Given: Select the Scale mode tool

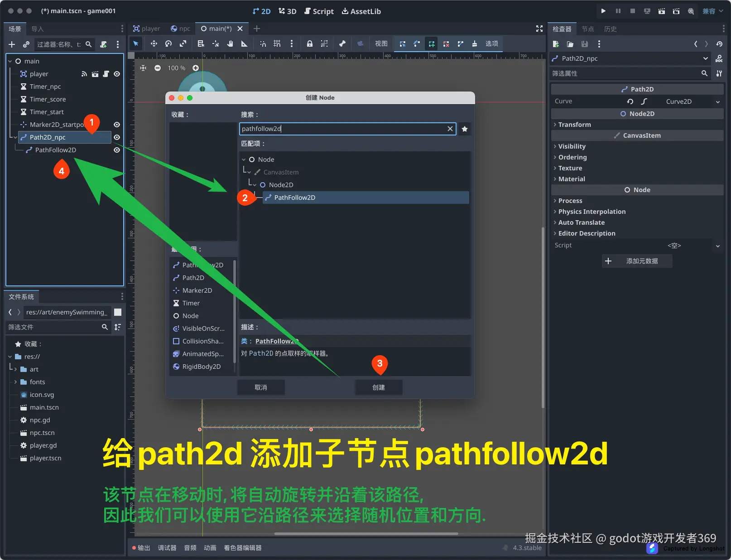Looking at the screenshot, I should 183,43.
